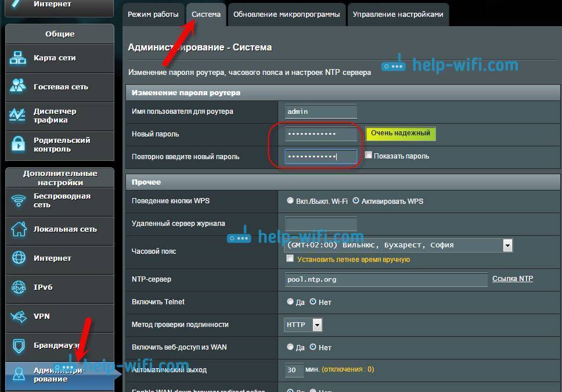The height and width of the screenshot is (392, 562).
Task: Check Установить летнее время вручную
Action: point(290,259)
